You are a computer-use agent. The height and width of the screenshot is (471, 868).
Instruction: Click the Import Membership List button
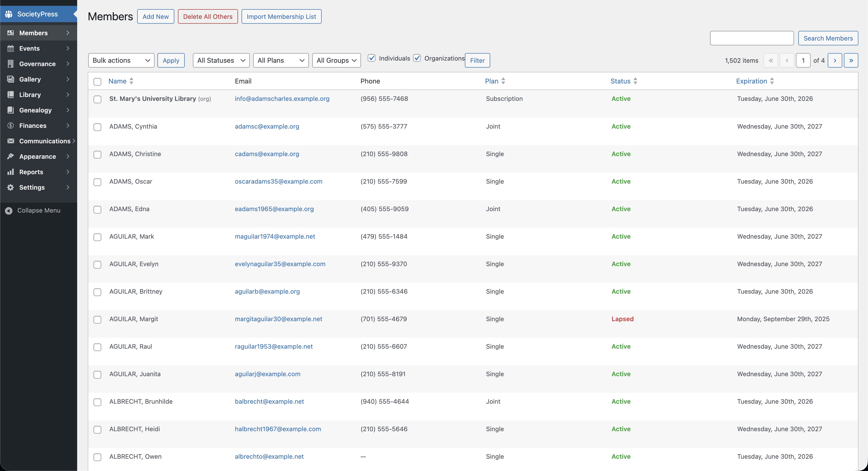[x=281, y=16]
